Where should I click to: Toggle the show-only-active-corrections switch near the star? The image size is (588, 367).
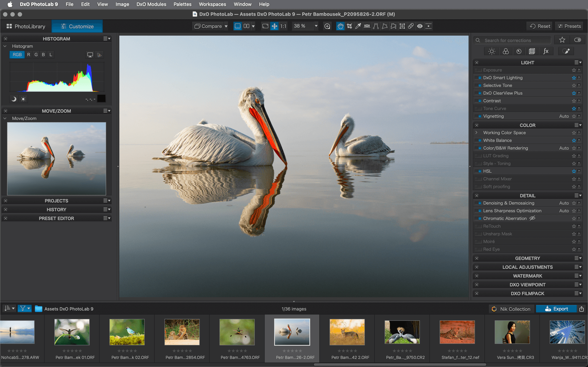coord(577,40)
